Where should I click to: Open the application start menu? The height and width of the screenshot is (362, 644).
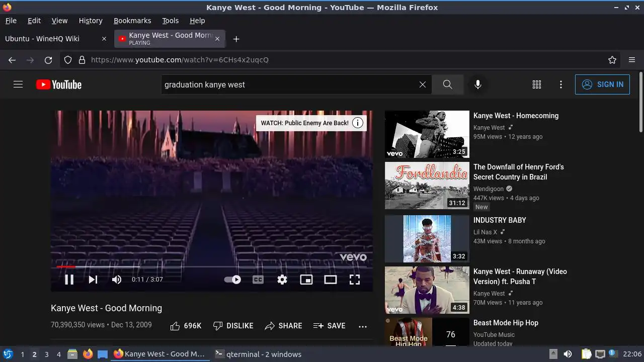[8, 354]
